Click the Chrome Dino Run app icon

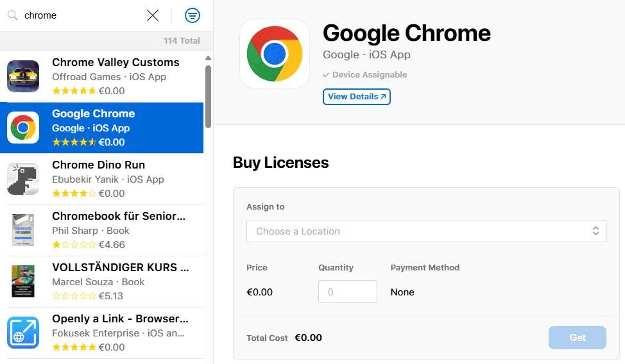(23, 179)
